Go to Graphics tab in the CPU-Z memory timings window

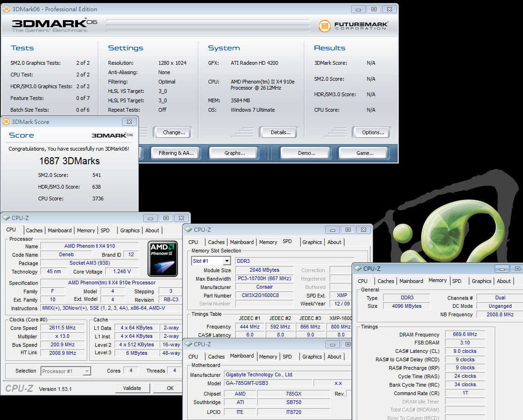(482, 282)
